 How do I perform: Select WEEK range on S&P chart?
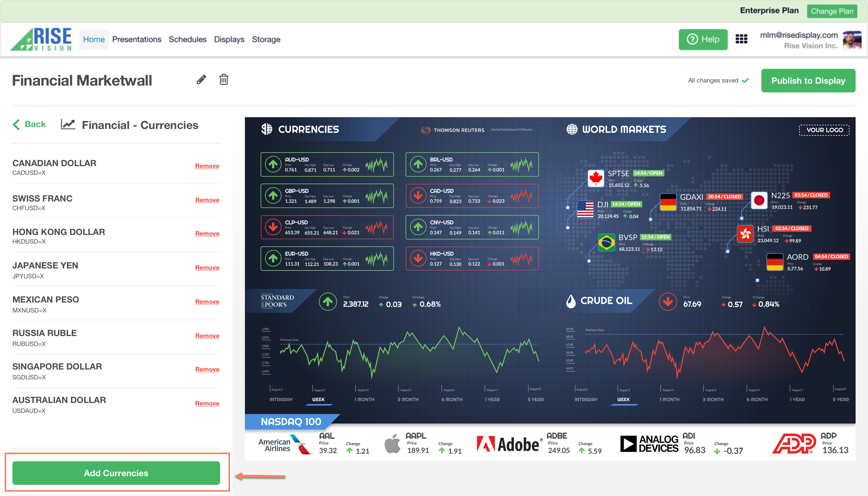(x=318, y=399)
